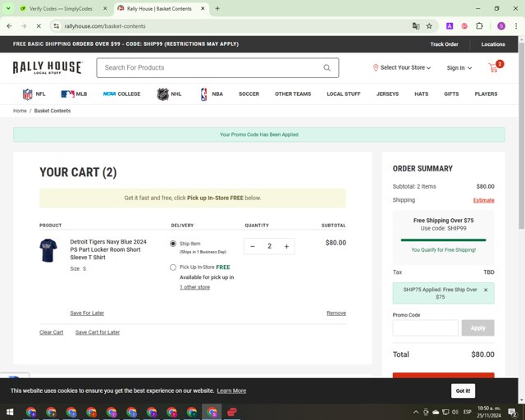Image resolution: width=525 pixels, height=420 pixels.
Task: Click the 1 other store link
Action: click(x=194, y=287)
